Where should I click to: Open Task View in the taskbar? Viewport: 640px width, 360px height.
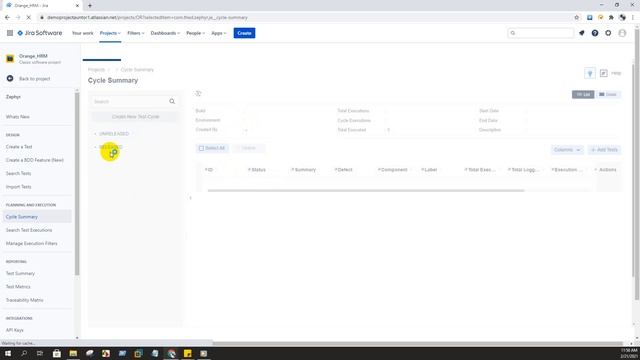tap(40, 353)
